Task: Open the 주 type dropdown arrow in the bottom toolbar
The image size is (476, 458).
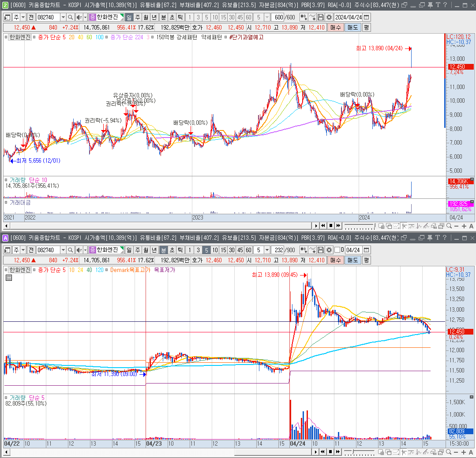Action: [x=23, y=250]
